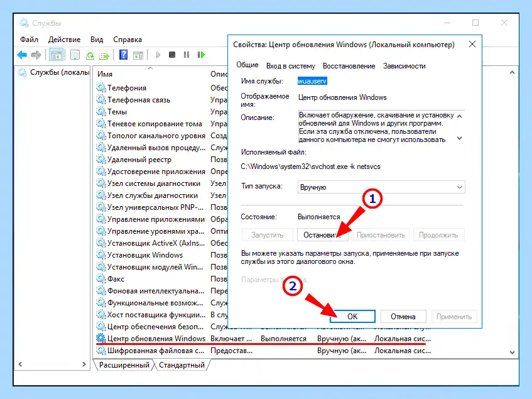532x399 pixels.
Task: Click the services list scroll-up arrow
Action: pyautogui.click(x=512, y=72)
